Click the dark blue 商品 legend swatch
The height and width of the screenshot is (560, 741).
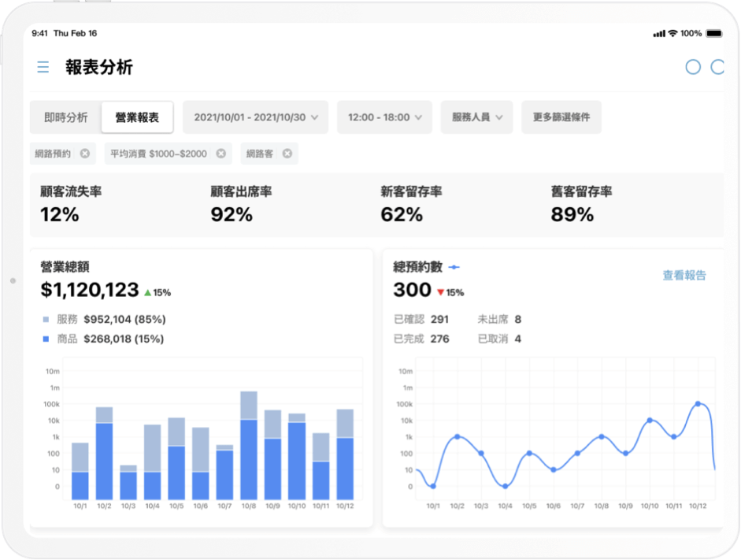click(x=45, y=339)
